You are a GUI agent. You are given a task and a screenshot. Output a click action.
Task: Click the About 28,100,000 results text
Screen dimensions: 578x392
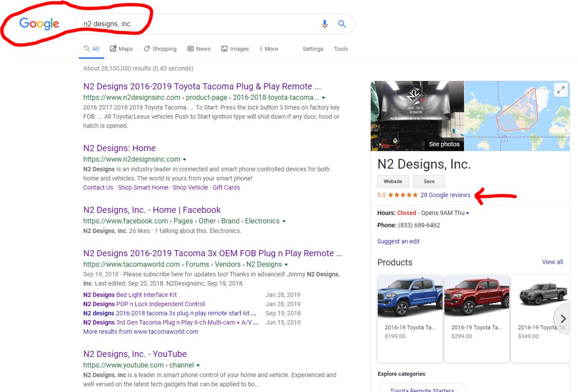[138, 69]
